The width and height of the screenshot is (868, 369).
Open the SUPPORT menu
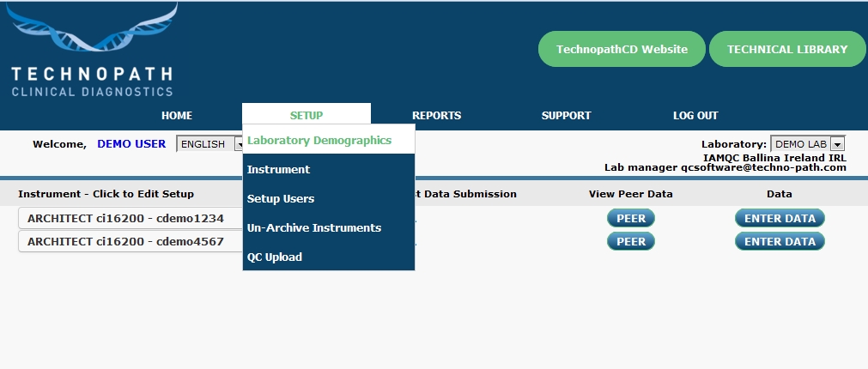point(566,116)
